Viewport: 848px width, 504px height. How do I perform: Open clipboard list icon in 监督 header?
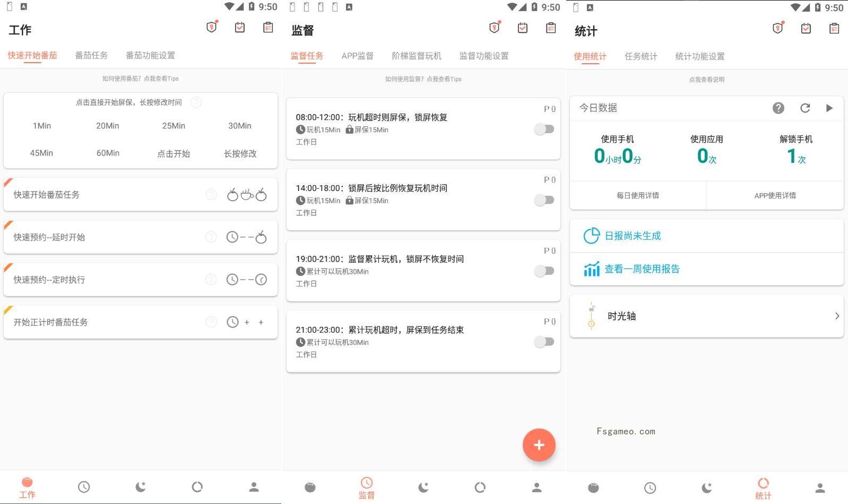(x=551, y=28)
